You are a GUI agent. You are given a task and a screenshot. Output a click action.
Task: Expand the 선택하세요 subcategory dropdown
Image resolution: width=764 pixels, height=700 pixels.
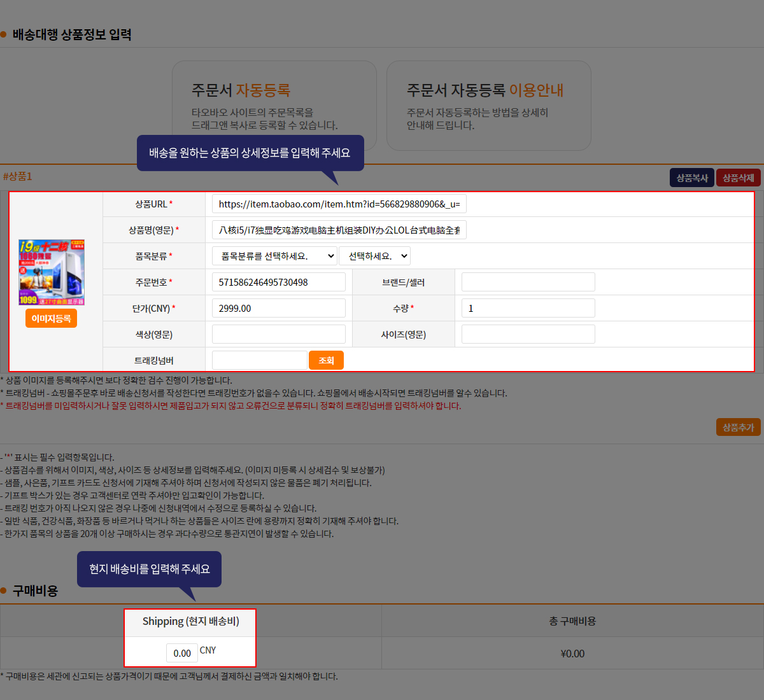(374, 256)
